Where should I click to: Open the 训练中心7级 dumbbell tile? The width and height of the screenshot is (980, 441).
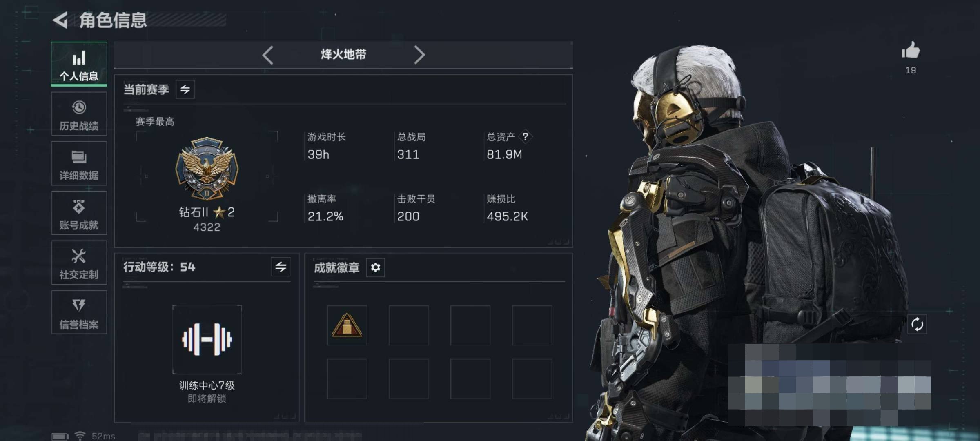point(207,339)
